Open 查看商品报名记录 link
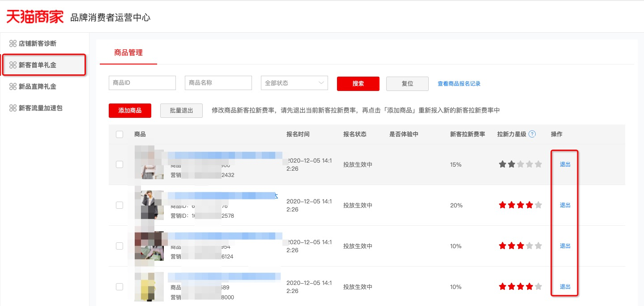The height and width of the screenshot is (306, 644). coord(459,84)
